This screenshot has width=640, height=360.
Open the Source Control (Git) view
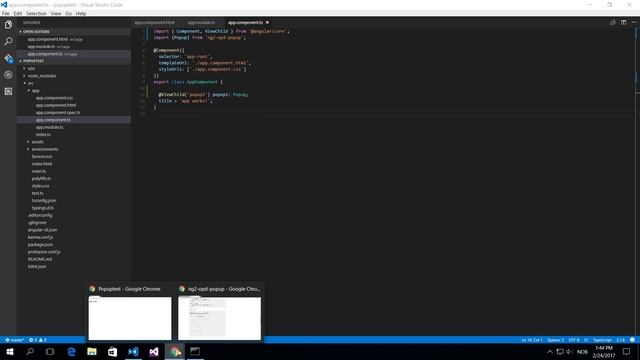(x=8, y=58)
